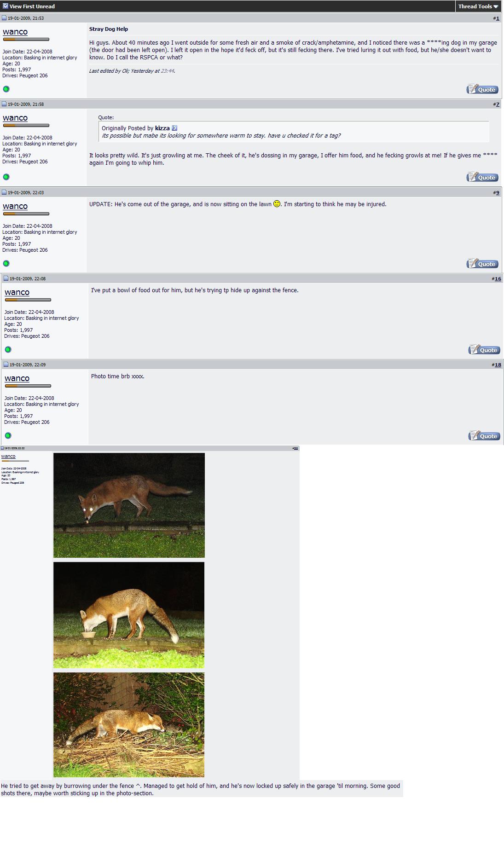The width and height of the screenshot is (504, 856).
Task: Click Quote button on post #9
Action: coord(482,264)
